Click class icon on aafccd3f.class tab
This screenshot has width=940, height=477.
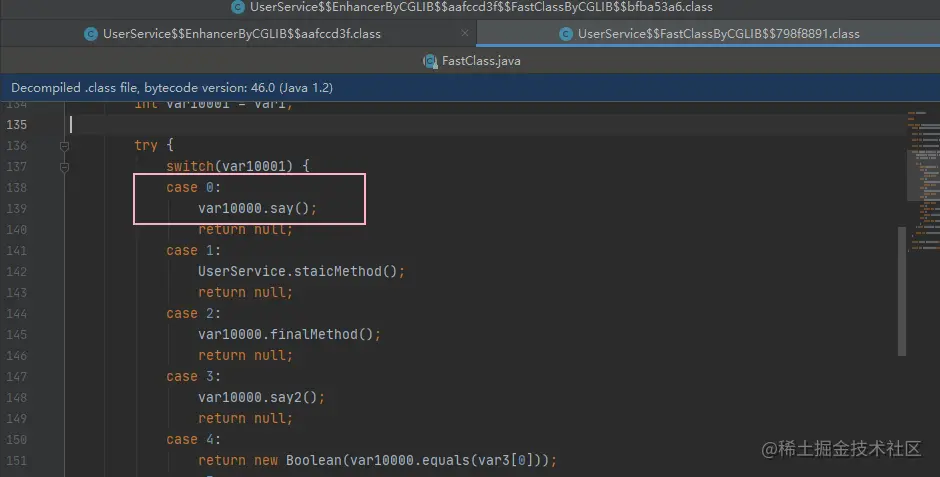[91, 34]
